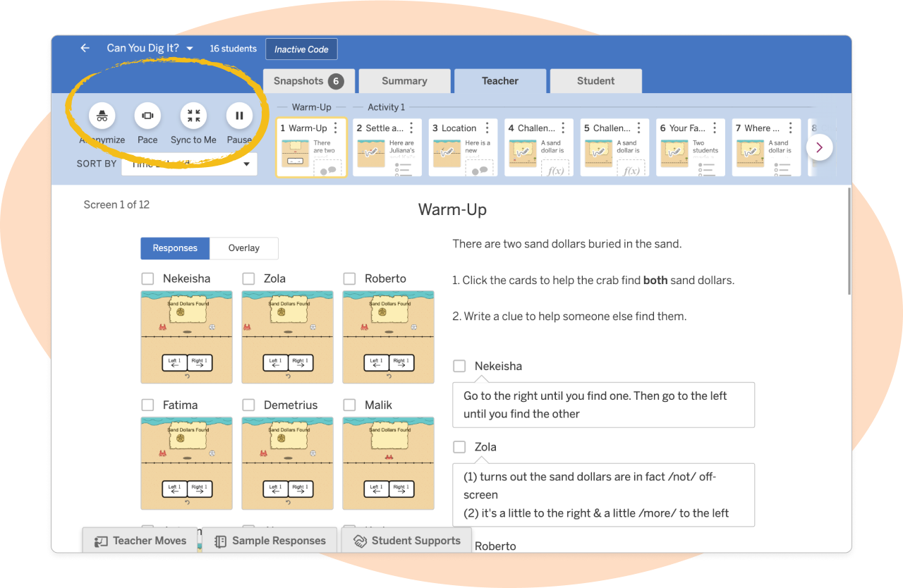The width and height of the screenshot is (903, 588).
Task: Click the Sample Responses book icon
Action: click(x=221, y=540)
